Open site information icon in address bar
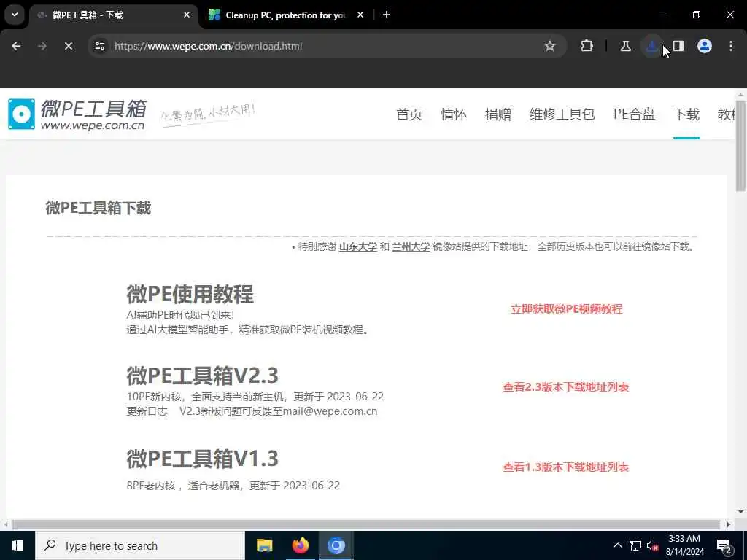 pyautogui.click(x=100, y=46)
